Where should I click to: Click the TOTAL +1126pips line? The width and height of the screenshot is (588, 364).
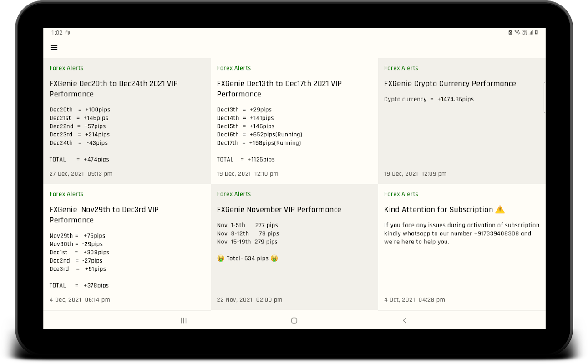(x=246, y=159)
